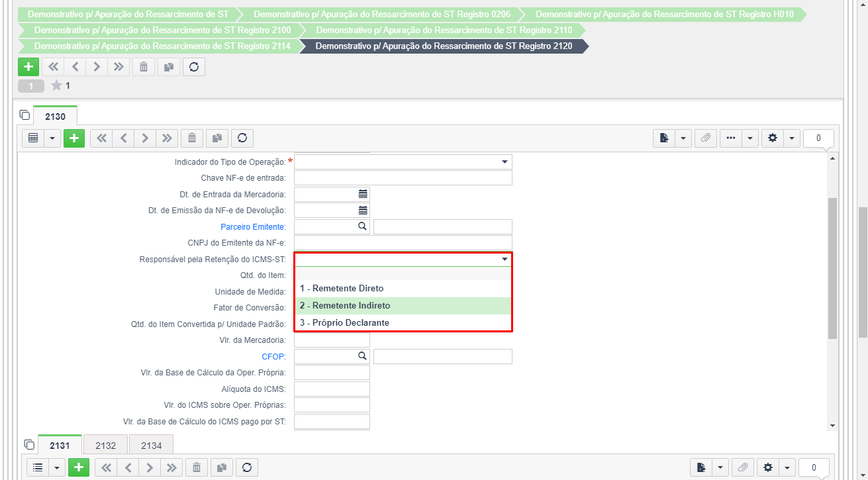868x480 pixels.
Task: Search CFOP with magnifier icon
Action: (x=362, y=356)
